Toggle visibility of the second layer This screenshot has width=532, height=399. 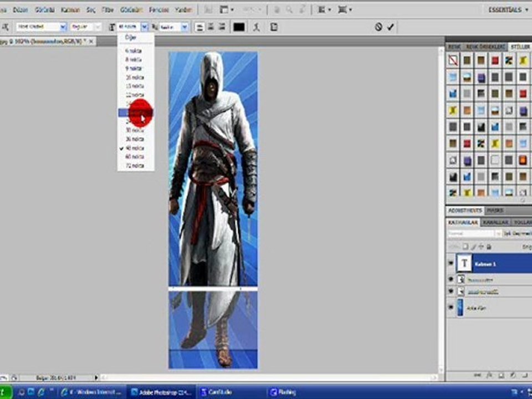(x=451, y=279)
